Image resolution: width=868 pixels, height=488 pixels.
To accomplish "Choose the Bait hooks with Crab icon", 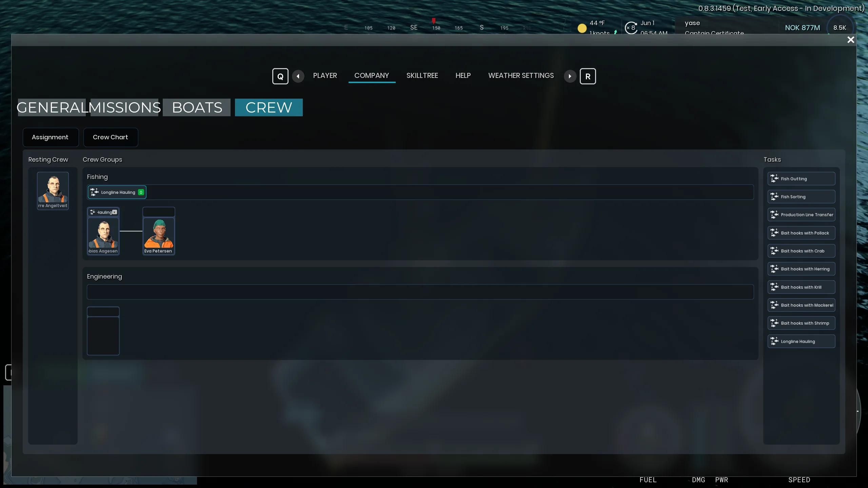I will 774,251.
